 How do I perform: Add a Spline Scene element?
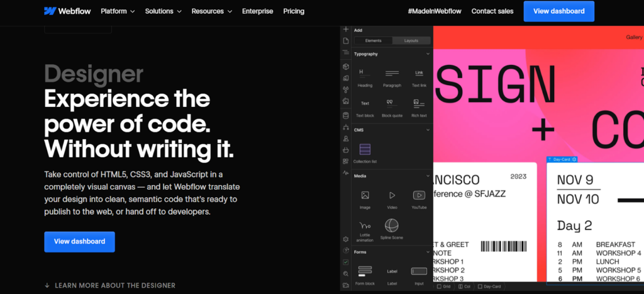pyautogui.click(x=391, y=229)
